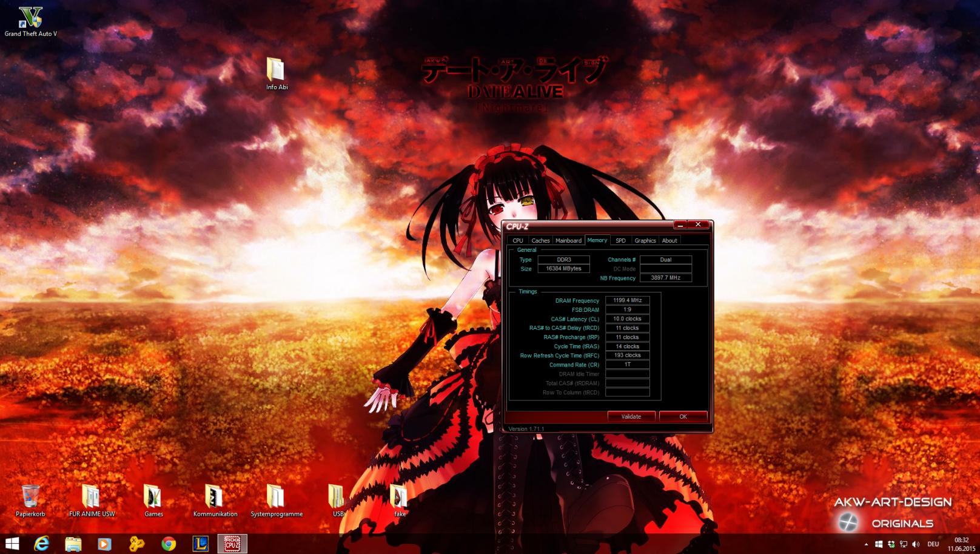Click the Channels # label
Image resolution: width=980 pixels, height=554 pixels.
point(622,260)
